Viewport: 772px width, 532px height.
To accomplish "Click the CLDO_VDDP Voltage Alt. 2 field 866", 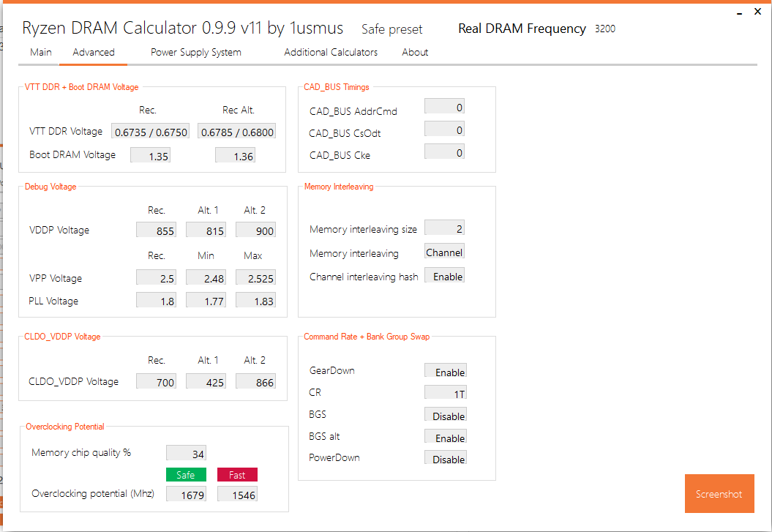I will click(256, 381).
